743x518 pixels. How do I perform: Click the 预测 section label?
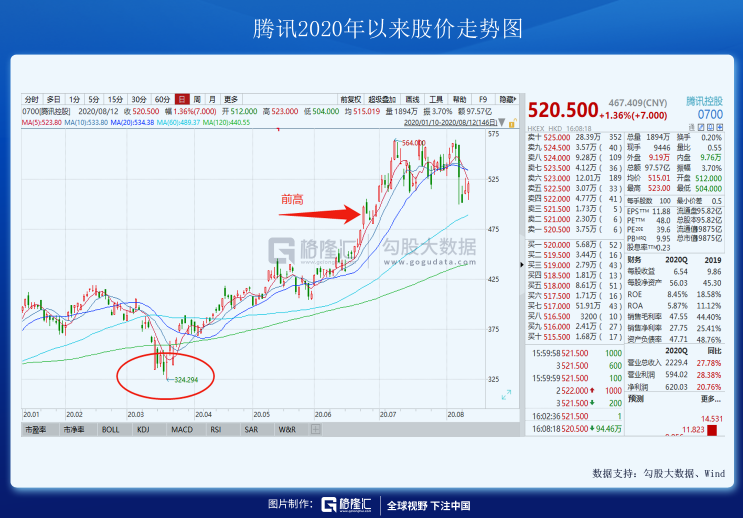click(x=635, y=399)
